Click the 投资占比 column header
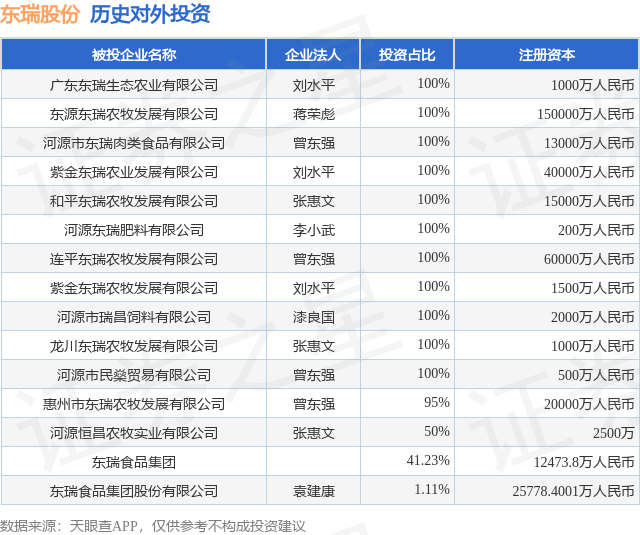Image resolution: width=640 pixels, height=535 pixels. coord(407,54)
